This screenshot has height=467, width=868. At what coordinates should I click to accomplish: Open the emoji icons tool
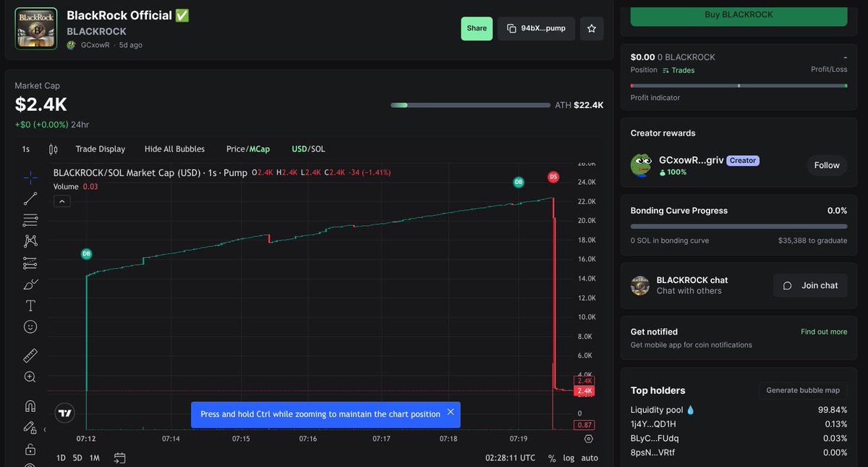point(30,327)
